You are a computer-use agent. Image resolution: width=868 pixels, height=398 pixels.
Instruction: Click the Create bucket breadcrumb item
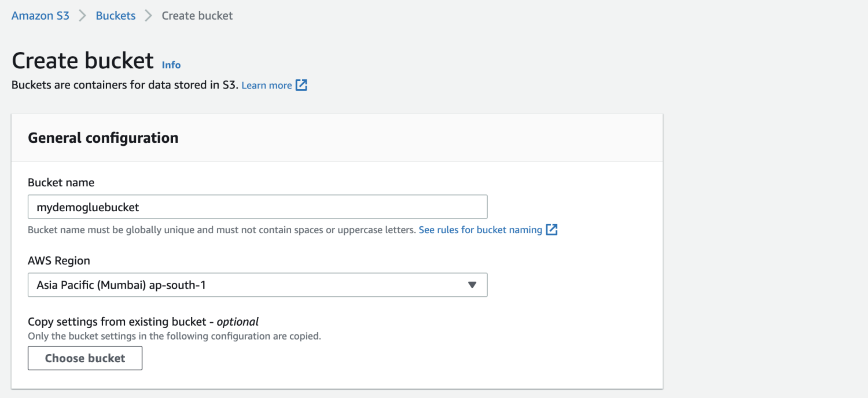coord(197,16)
